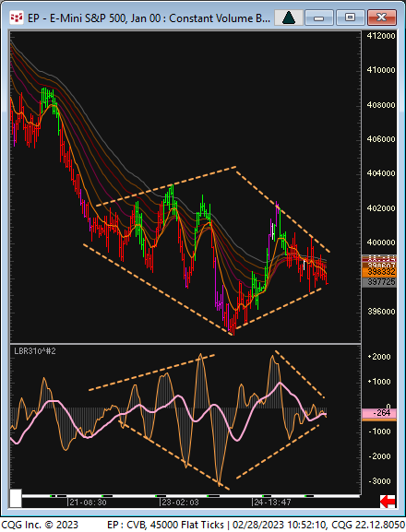The height and width of the screenshot is (532, 406).
Task: Click the white box at time axis left
Action: point(16,499)
